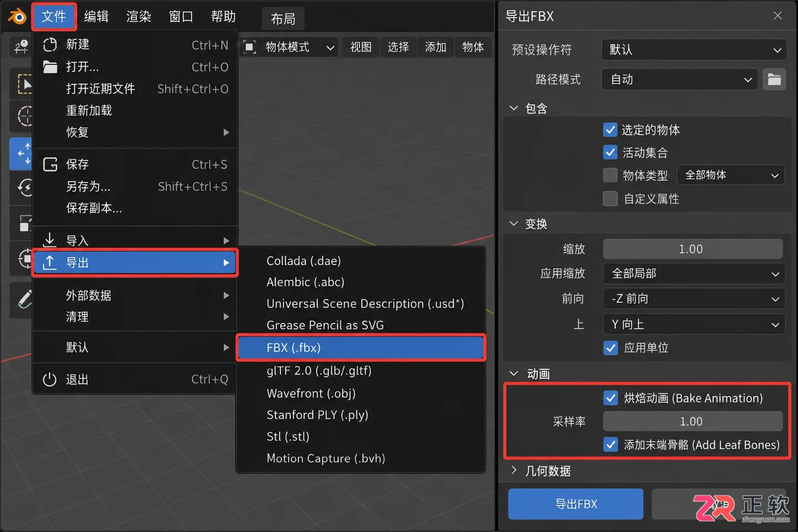798x532 pixels.
Task: Switch to the 布局 workspace tab
Action: [283, 19]
